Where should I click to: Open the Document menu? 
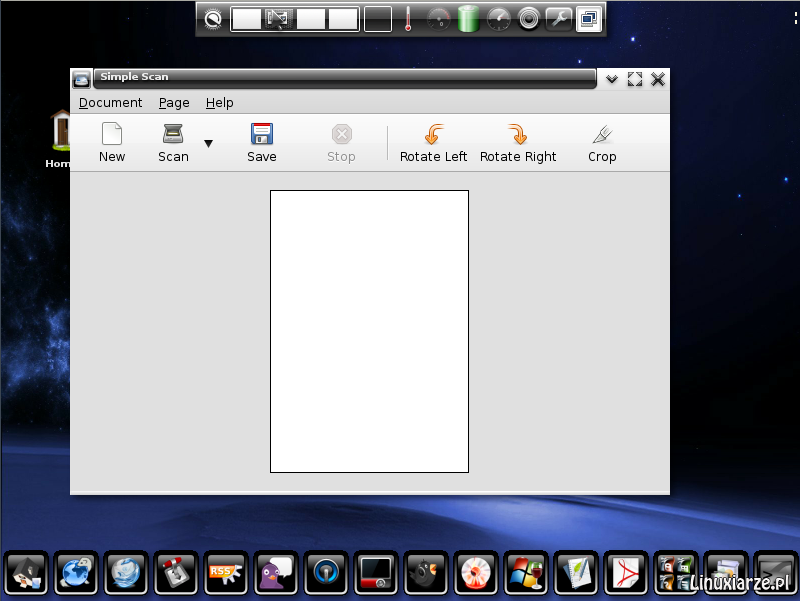pos(110,102)
